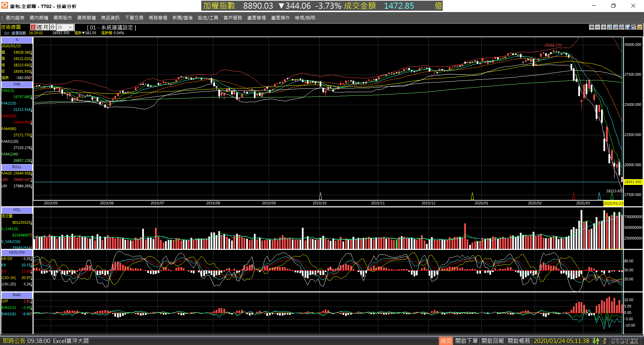Click the MA indicator panel header
The image size is (644, 345).
tap(17, 84)
